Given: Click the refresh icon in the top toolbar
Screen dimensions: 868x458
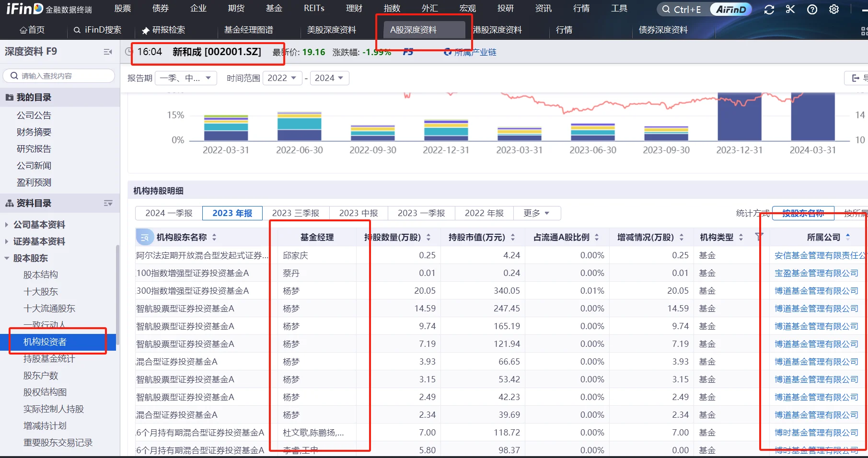Looking at the screenshot, I should 769,9.
